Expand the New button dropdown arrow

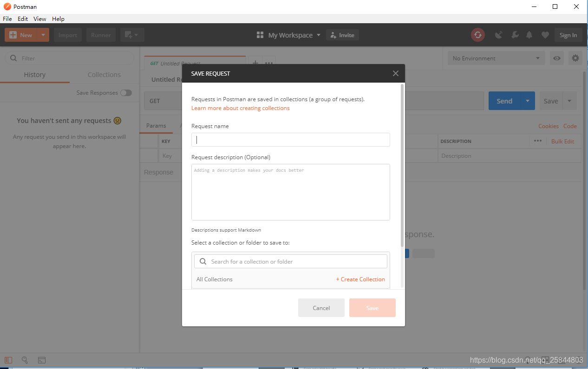(x=43, y=35)
